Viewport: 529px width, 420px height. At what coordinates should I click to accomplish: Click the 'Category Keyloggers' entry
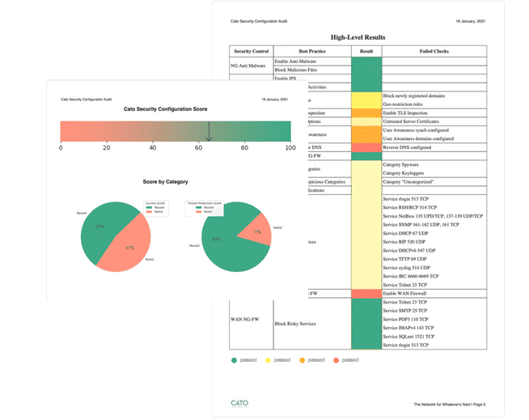(404, 173)
